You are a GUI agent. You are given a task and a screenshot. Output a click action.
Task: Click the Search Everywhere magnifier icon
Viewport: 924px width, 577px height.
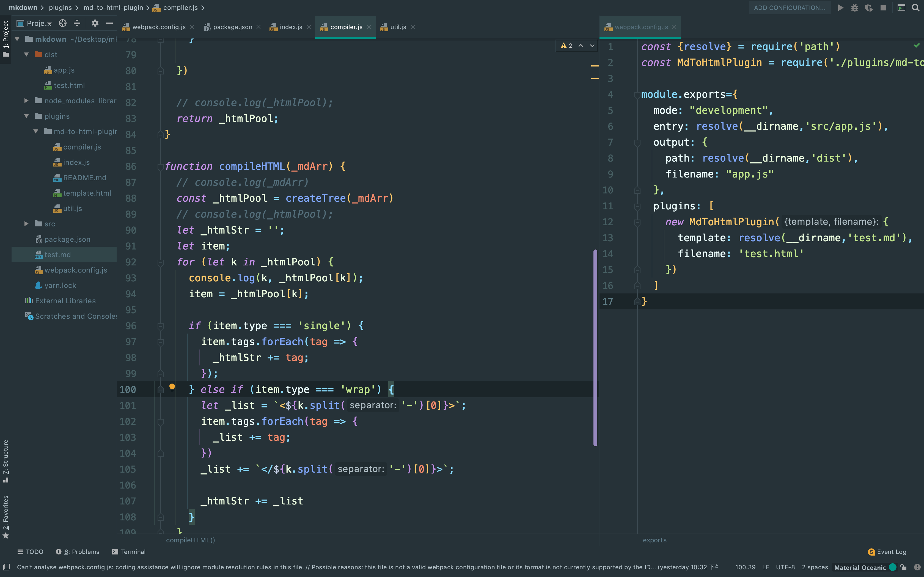point(915,8)
